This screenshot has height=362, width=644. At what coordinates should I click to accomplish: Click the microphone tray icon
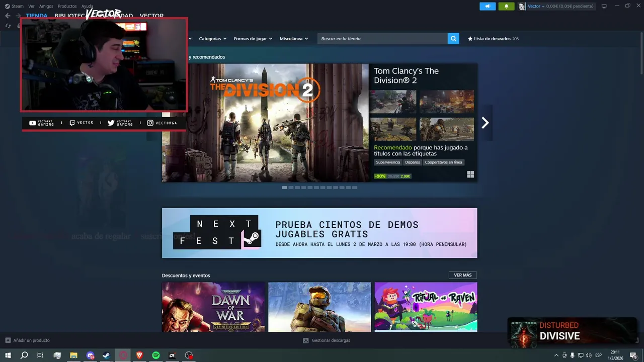[x=572, y=355]
